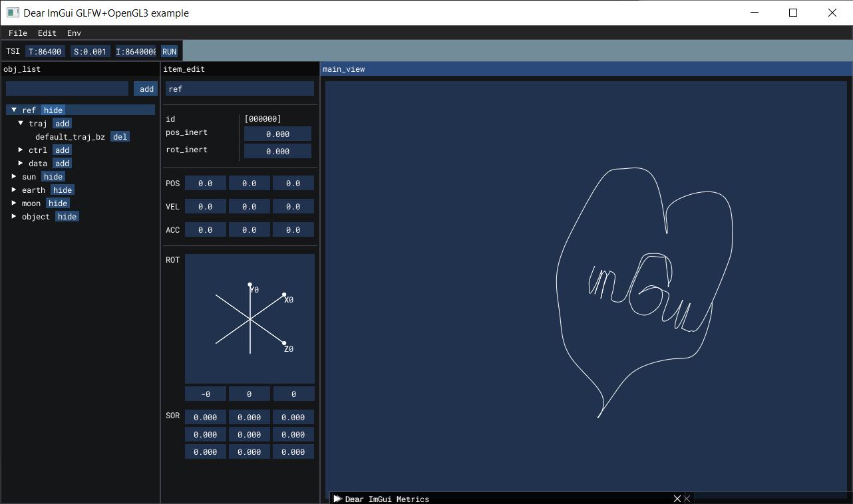Open the File menu
Screen dimensions: 853x504
tap(17, 33)
